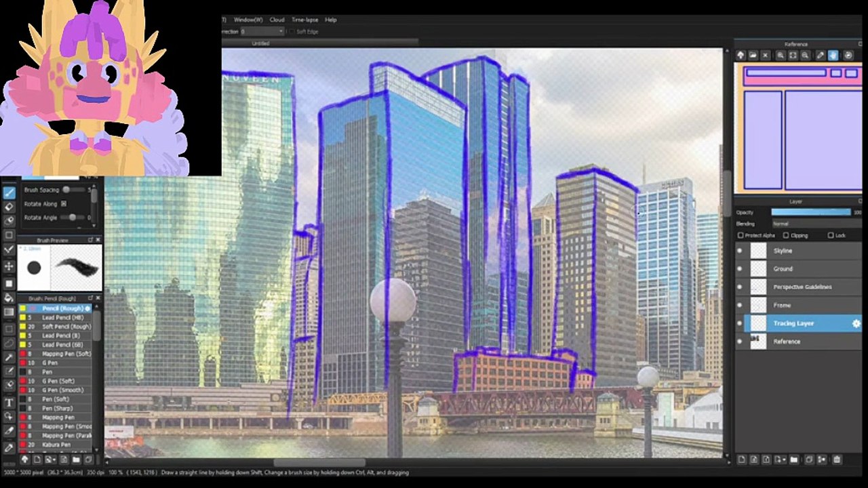Adjust the Rotate Angle slider
This screenshot has height=488, width=868.
click(x=74, y=218)
